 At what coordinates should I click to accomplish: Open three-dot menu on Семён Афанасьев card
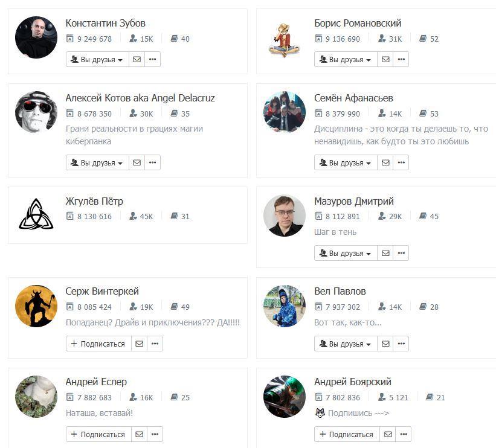401,162
